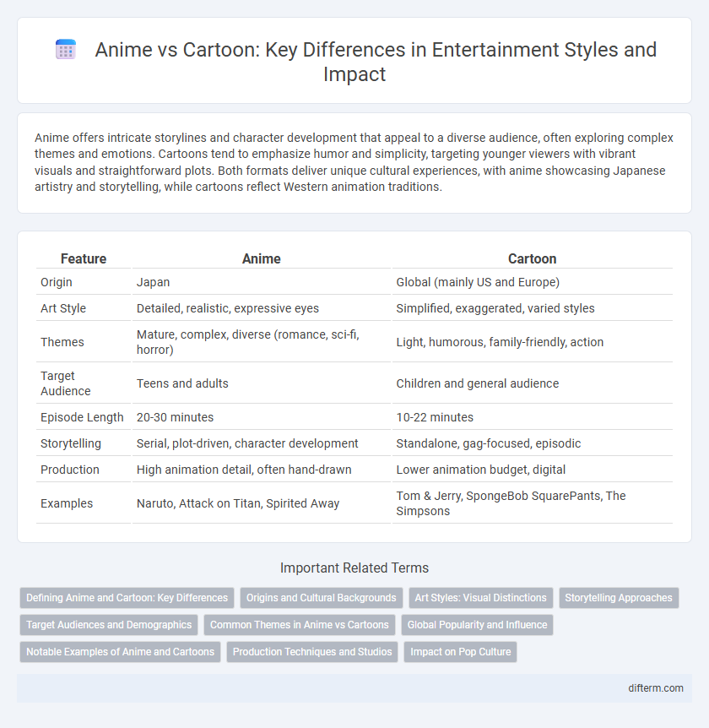Open 'Notable Examples of Anime and Cartoons' tag
The width and height of the screenshot is (709, 728).
(x=120, y=652)
